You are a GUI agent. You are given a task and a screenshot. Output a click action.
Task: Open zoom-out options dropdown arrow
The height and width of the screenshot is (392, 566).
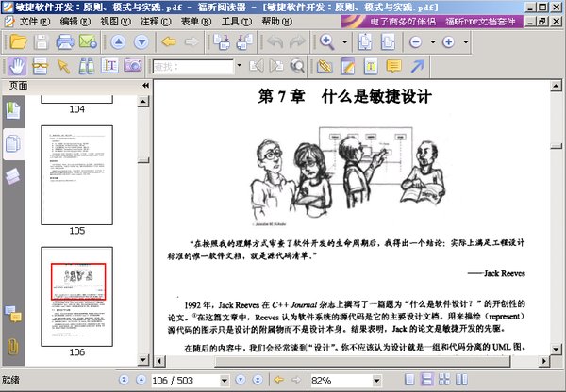point(433,42)
